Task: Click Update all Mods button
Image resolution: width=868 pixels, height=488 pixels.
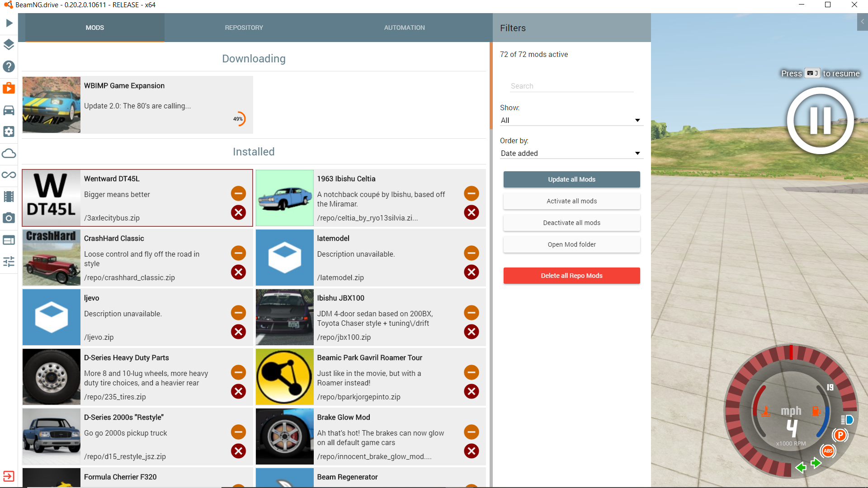Action: pos(571,179)
